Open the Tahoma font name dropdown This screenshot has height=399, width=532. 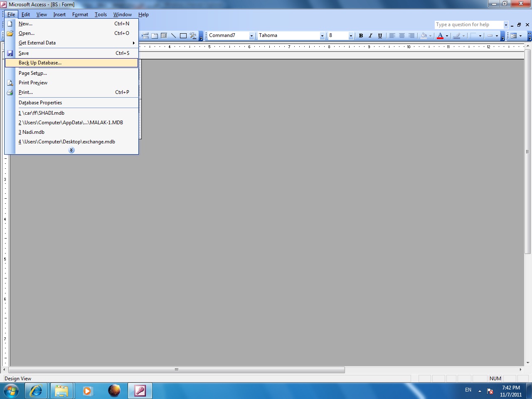(322, 36)
